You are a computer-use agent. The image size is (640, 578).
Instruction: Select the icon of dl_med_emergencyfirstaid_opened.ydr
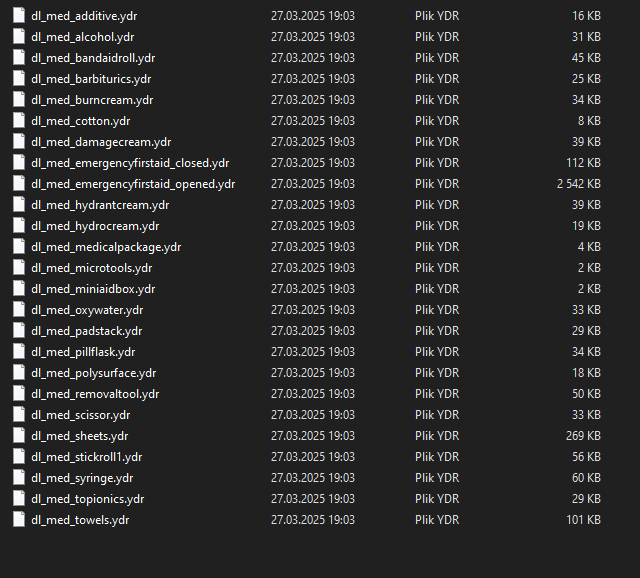coord(19,184)
